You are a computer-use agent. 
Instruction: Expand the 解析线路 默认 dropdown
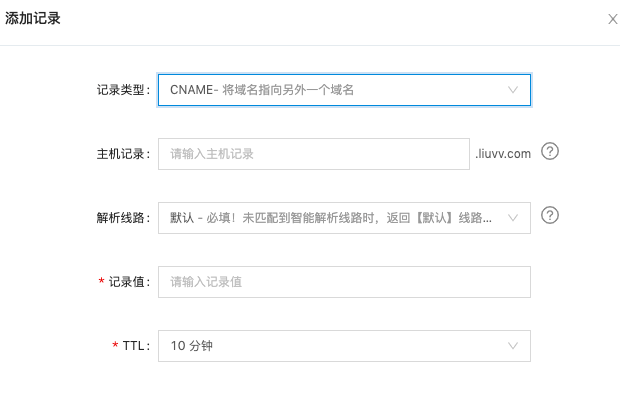click(x=344, y=218)
